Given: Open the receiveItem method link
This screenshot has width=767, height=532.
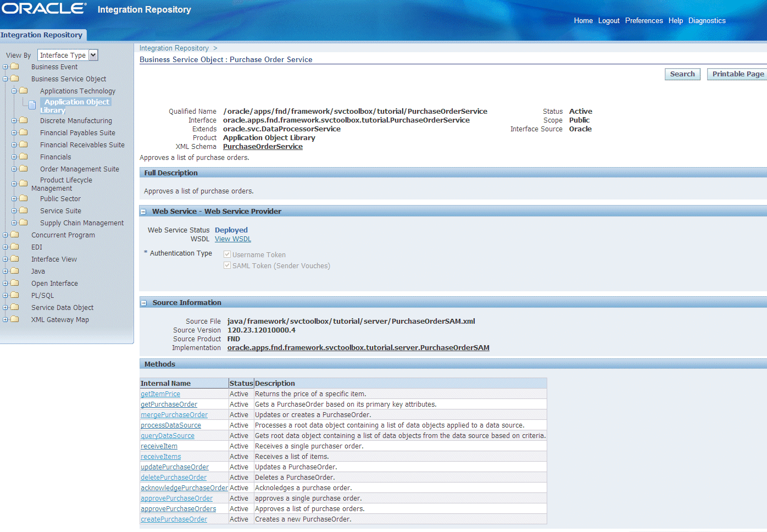Looking at the screenshot, I should click(x=159, y=446).
